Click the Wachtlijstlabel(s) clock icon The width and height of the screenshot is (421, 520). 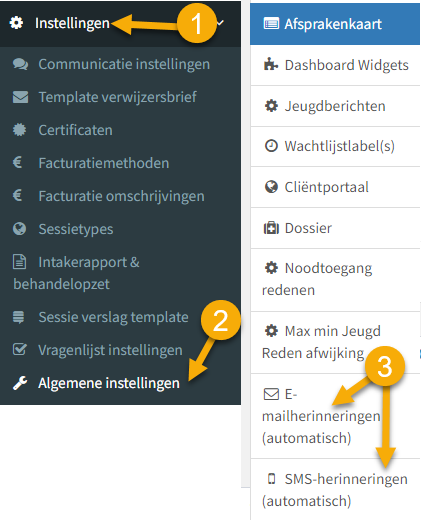click(271, 146)
